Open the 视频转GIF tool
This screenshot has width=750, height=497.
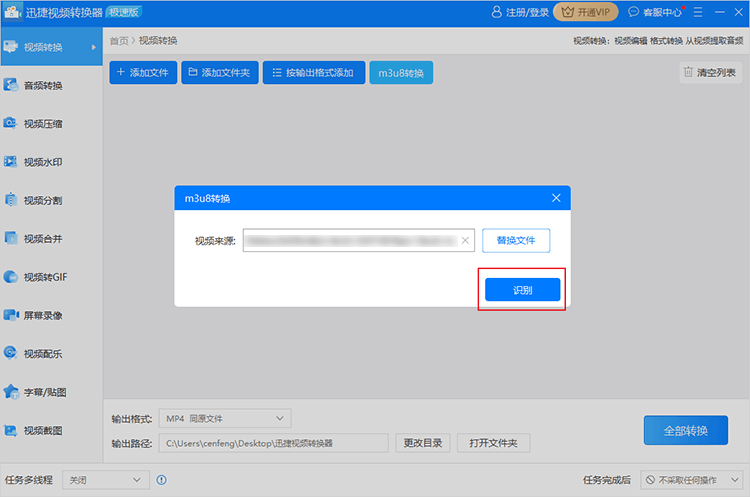(x=44, y=277)
